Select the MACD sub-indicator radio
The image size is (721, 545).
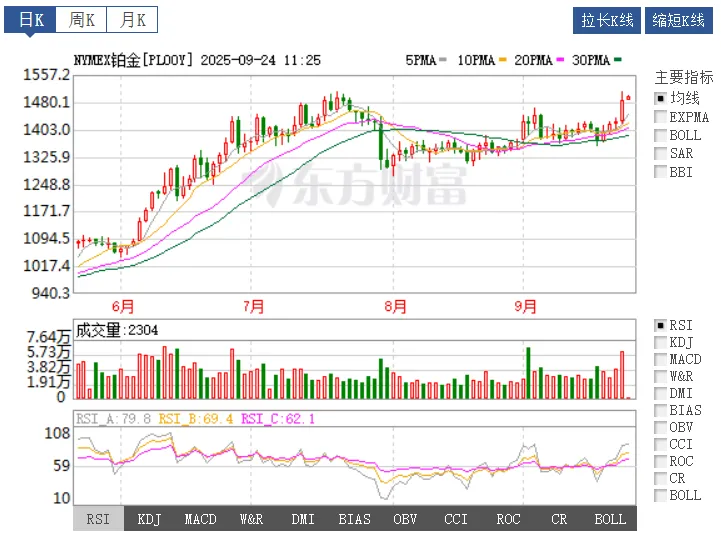click(660, 359)
